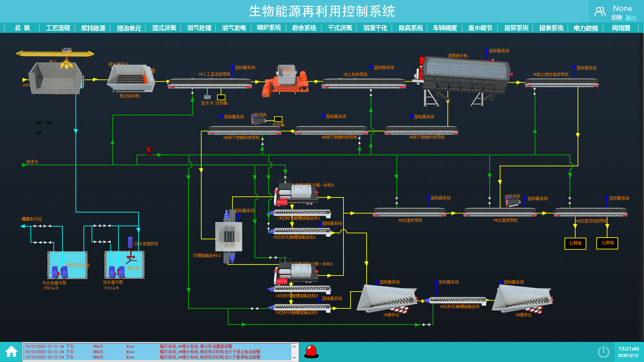Select the first alarm row 精分机流量高报警
This screenshot has height=362, width=644.
pos(157,346)
